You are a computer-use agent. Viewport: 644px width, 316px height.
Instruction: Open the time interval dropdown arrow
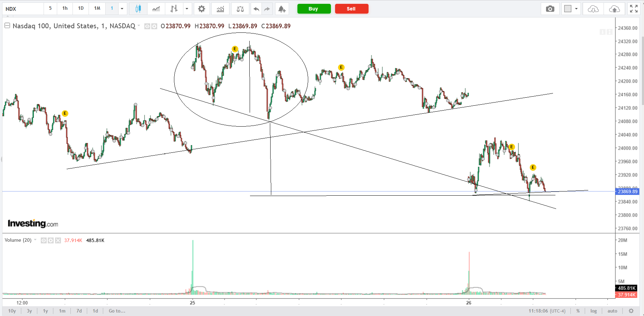click(x=122, y=9)
